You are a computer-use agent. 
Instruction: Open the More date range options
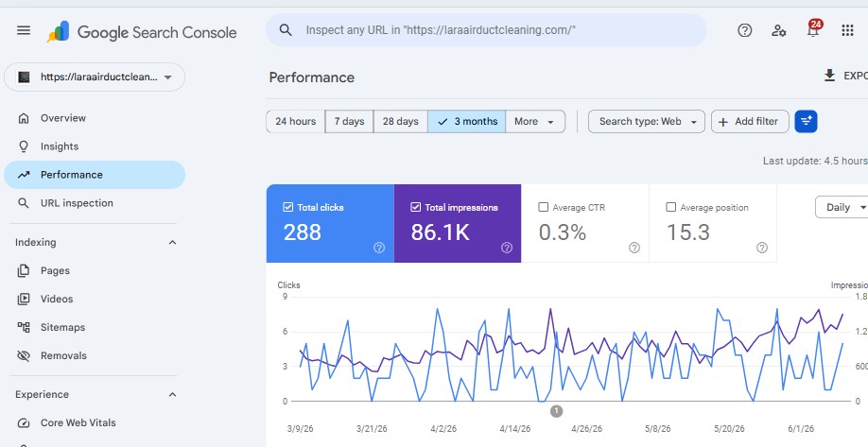click(535, 121)
